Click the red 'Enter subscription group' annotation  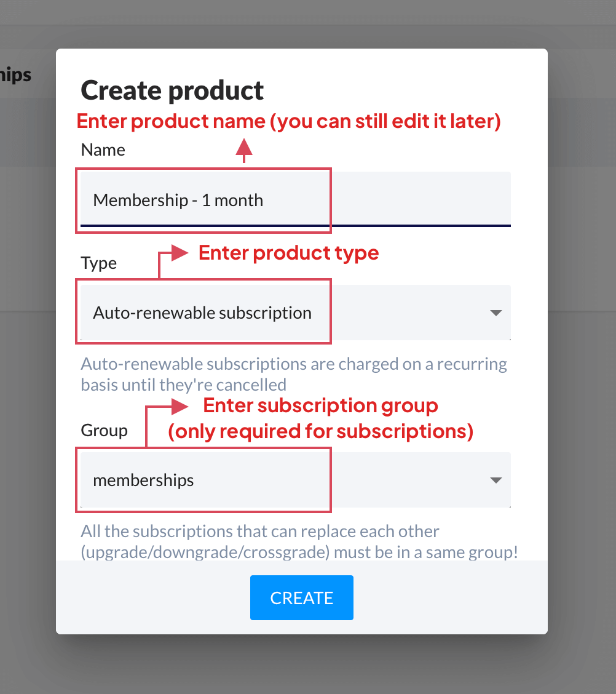[x=320, y=406]
